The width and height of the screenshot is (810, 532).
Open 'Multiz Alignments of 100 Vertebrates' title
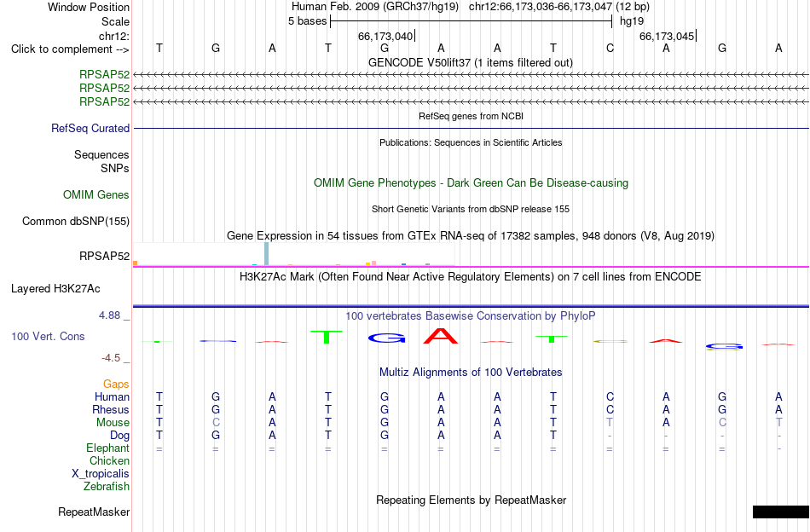tap(471, 372)
